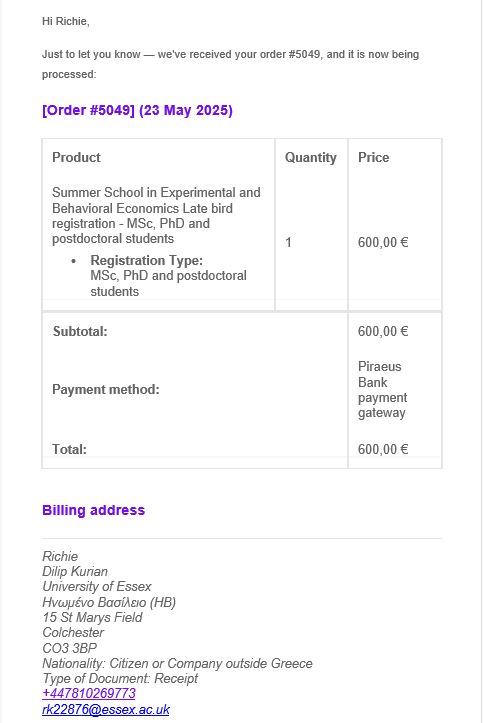Viewport: 483px width, 723px height.
Task: Click the Payment method label
Action: [x=106, y=389]
